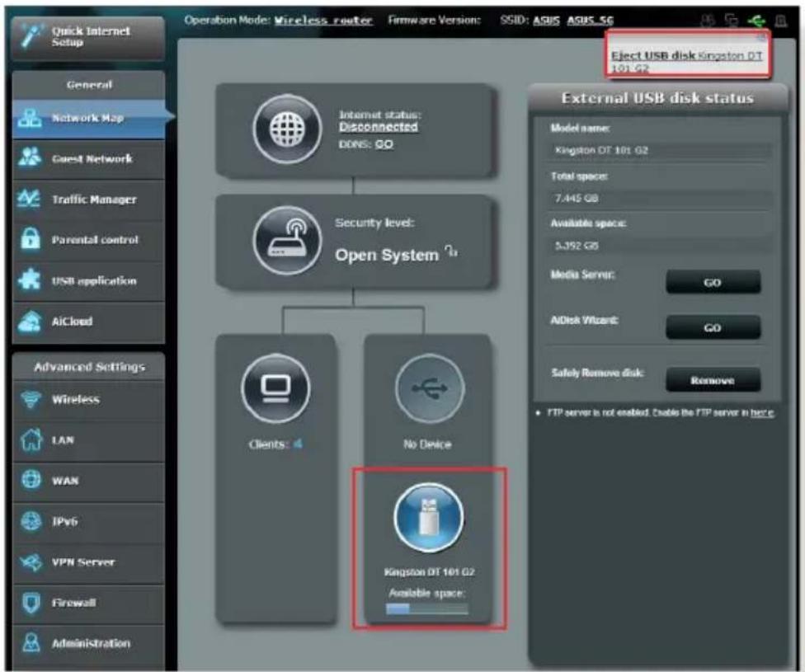Click the VPN Server icon

click(31, 562)
